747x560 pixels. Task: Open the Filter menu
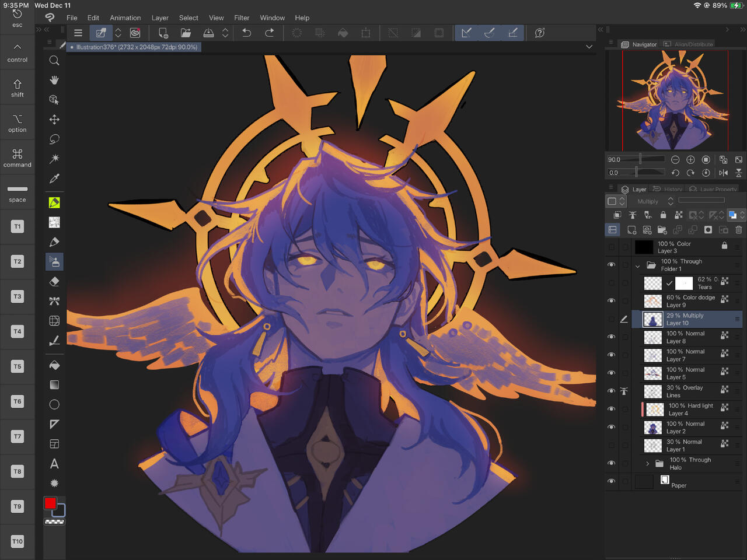[242, 18]
